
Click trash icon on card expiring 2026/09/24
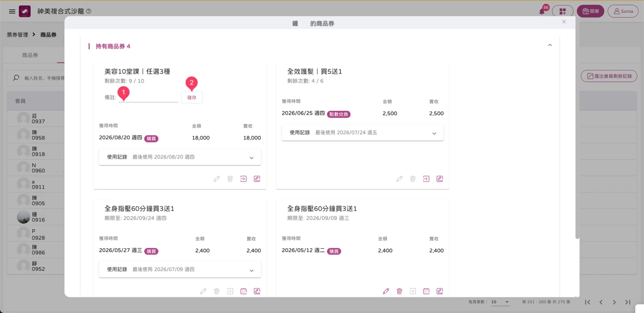[217, 292]
